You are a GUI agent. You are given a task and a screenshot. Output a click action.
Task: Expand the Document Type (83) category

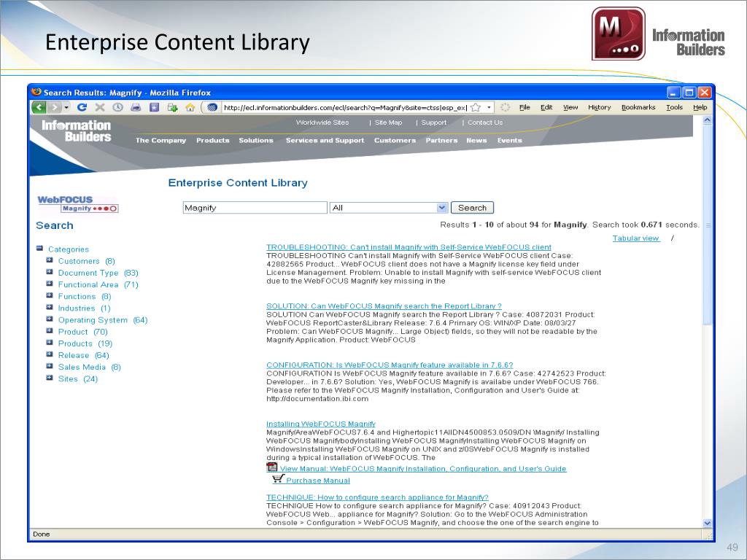point(50,272)
